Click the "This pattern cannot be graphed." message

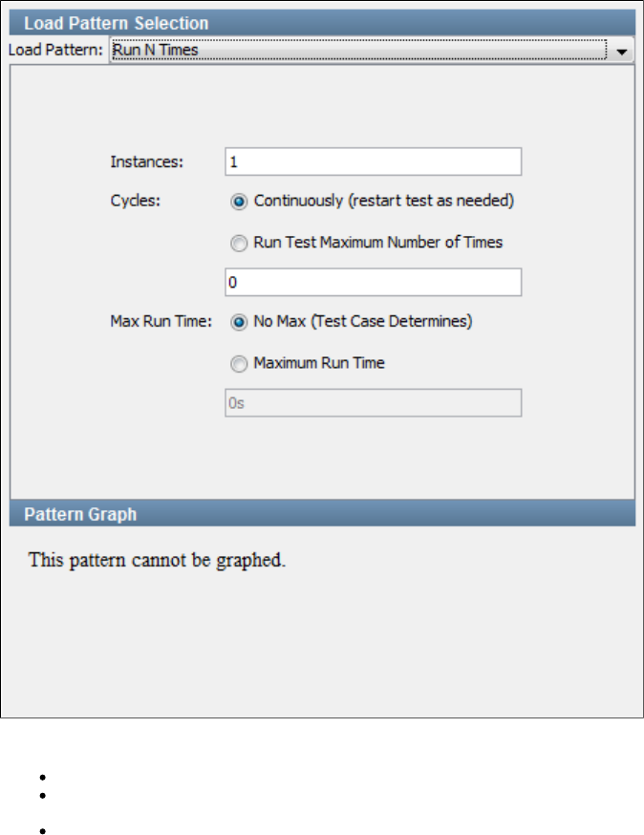click(x=158, y=560)
